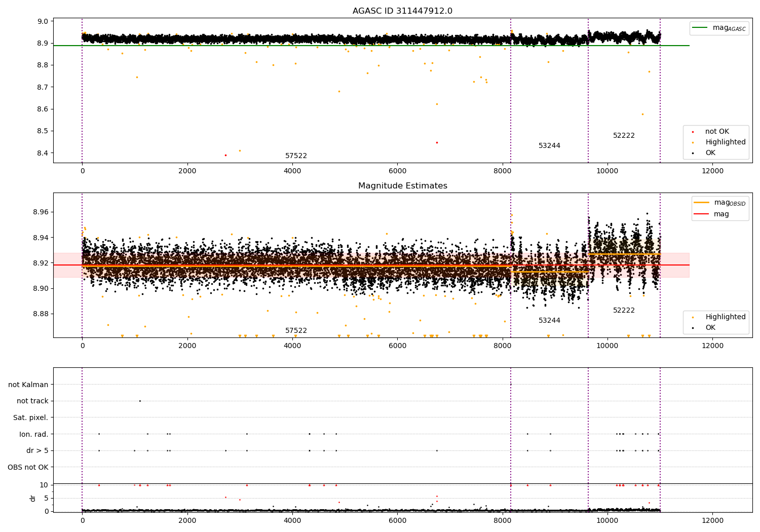Click the '8.96' y-axis tick label
760x532 pixels.
tap(41, 212)
